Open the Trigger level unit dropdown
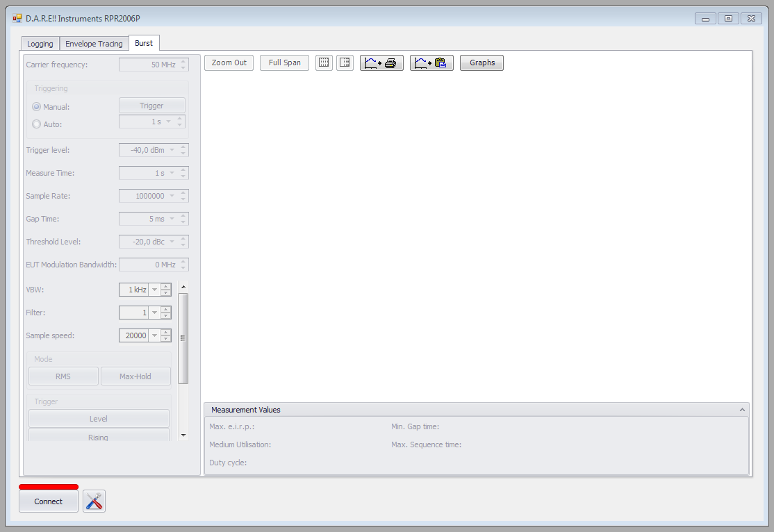Viewport: 774px width, 532px height. click(172, 150)
